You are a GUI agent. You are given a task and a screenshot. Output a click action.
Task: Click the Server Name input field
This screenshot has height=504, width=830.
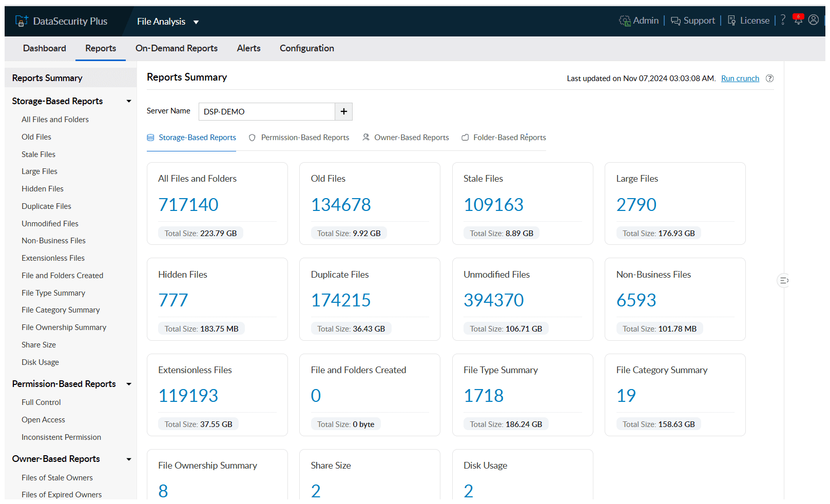tap(266, 111)
